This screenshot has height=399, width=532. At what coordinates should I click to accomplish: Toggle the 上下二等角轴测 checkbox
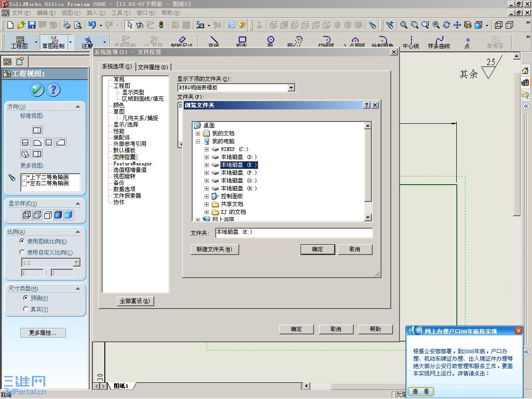point(24,177)
